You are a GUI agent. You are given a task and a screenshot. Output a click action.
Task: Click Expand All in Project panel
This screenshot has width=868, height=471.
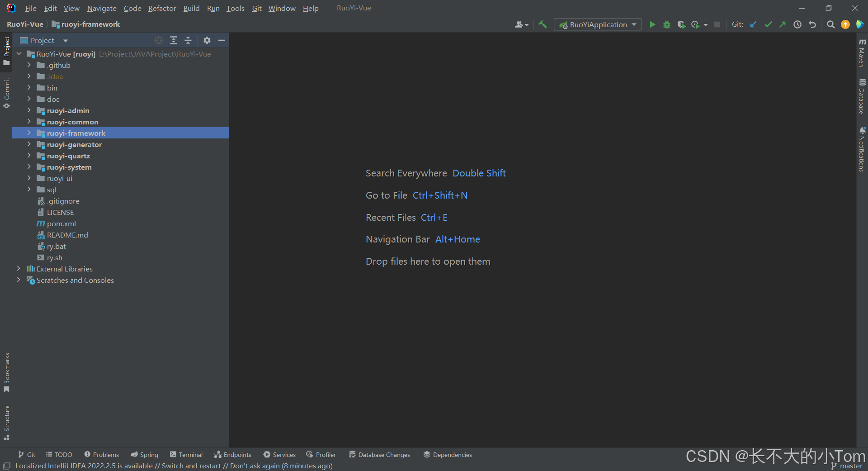click(x=174, y=40)
